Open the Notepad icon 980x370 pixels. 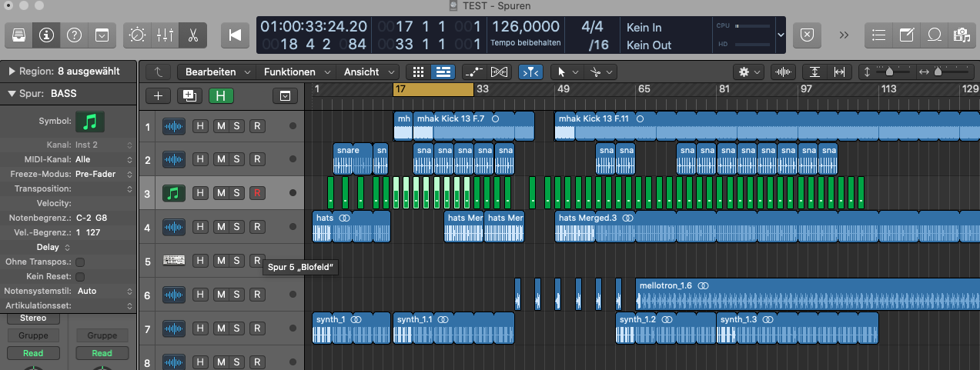coord(907,35)
